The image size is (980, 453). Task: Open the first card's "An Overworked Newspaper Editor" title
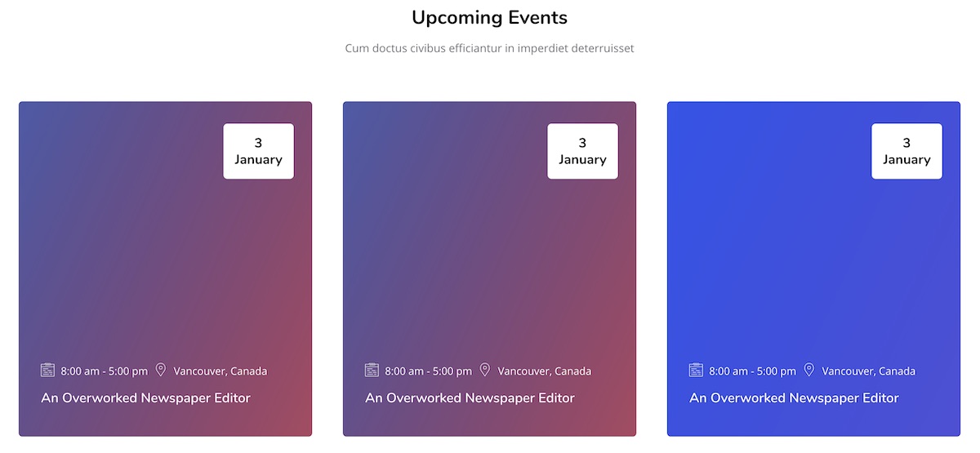point(145,398)
